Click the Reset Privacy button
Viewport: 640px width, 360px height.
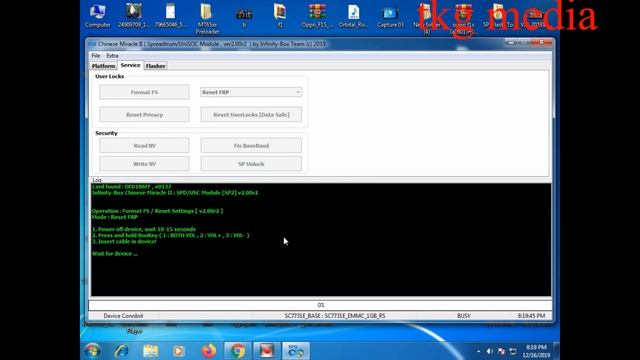144,115
